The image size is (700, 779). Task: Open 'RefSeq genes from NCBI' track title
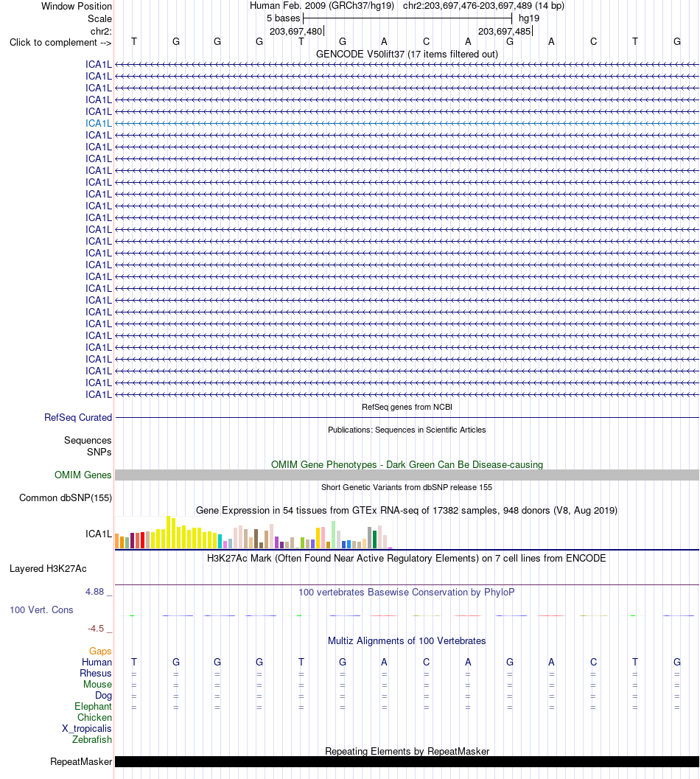(x=407, y=407)
